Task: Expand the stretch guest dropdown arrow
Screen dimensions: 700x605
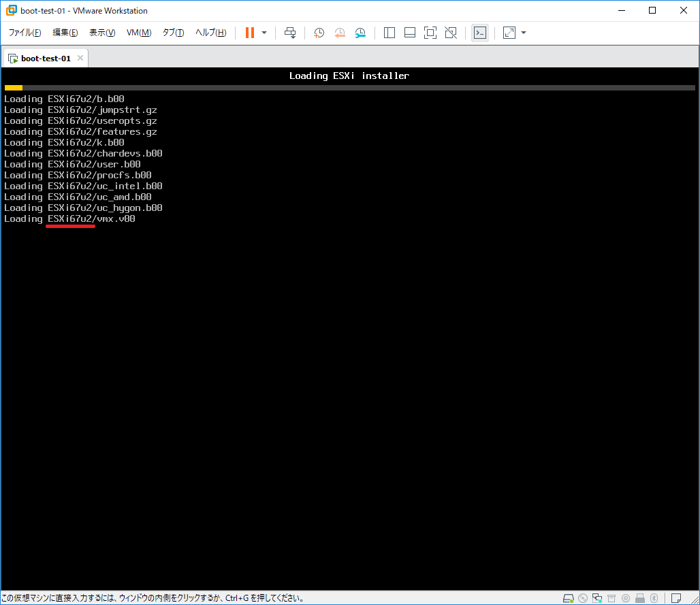Action: pos(524,33)
